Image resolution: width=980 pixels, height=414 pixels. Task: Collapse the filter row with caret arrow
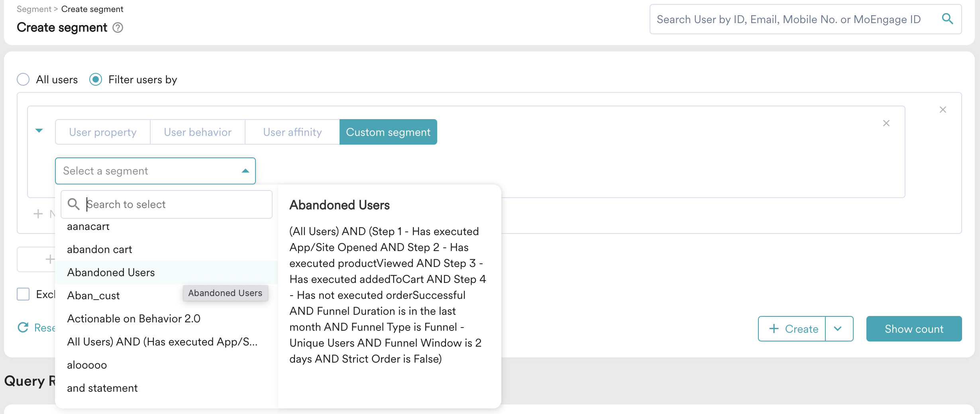[x=39, y=131]
